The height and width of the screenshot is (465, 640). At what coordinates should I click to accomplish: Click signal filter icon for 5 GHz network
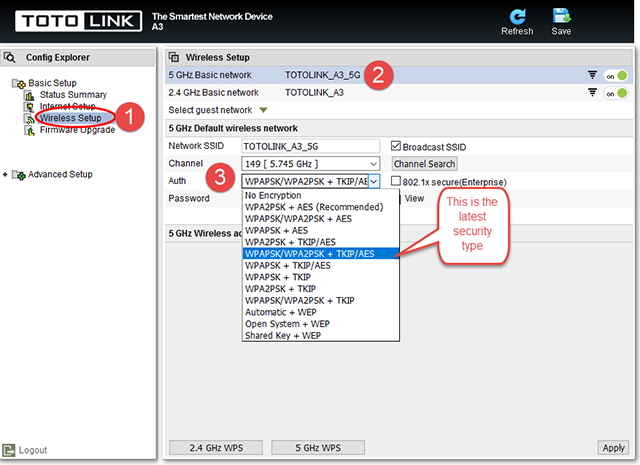click(x=592, y=75)
